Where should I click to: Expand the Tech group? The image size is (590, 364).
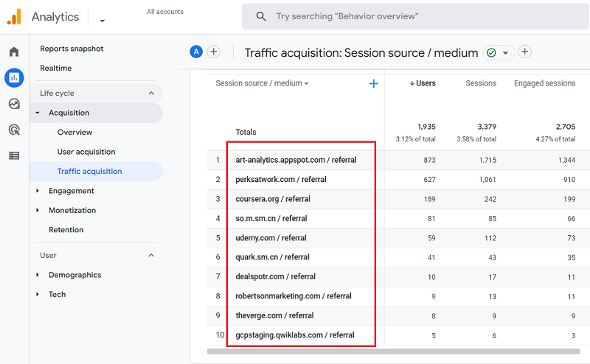click(38, 295)
